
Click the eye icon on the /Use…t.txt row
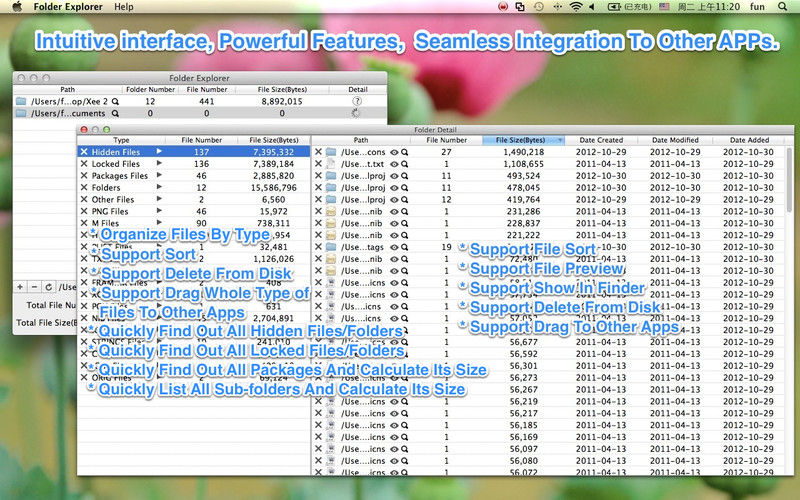pos(394,164)
